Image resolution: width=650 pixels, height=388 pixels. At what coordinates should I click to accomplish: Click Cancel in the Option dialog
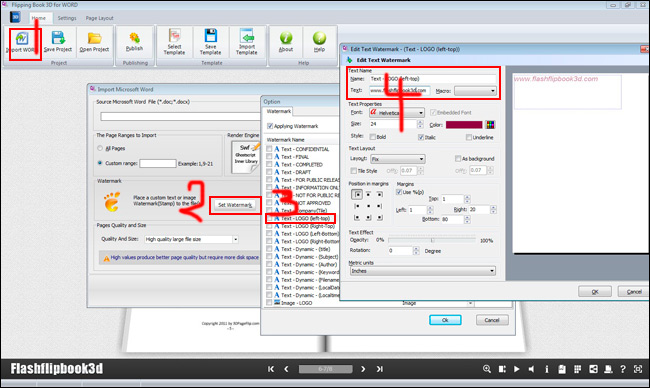click(492, 320)
